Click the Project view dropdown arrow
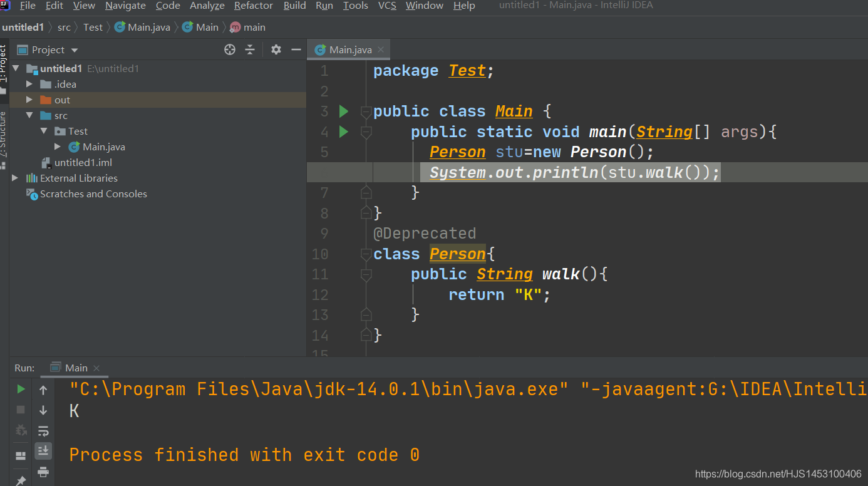The width and height of the screenshot is (868, 486). click(x=75, y=50)
